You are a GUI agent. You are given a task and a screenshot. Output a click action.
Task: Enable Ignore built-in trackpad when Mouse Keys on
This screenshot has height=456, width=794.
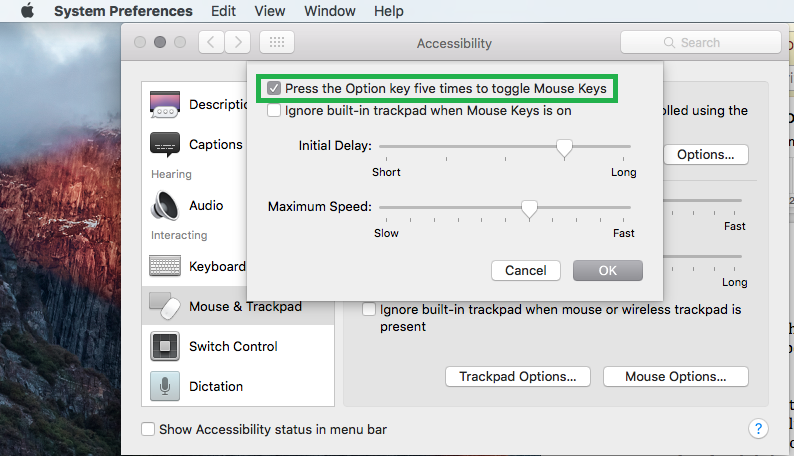click(x=274, y=110)
